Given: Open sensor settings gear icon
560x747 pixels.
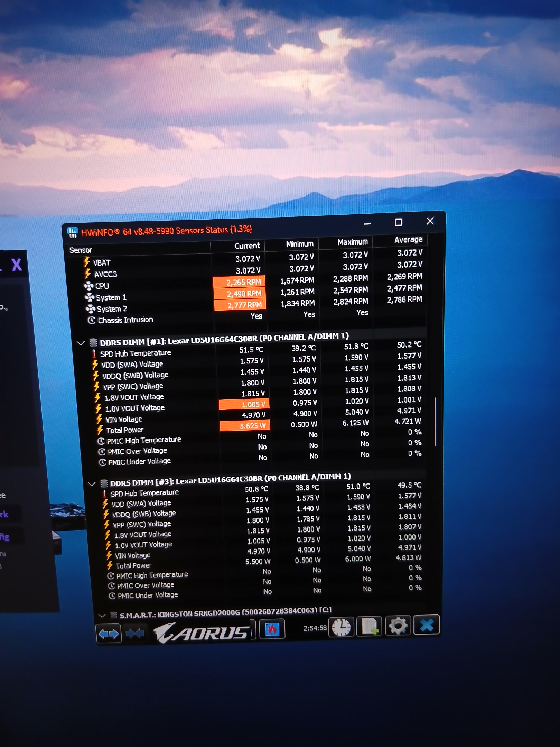Looking at the screenshot, I should [x=398, y=625].
